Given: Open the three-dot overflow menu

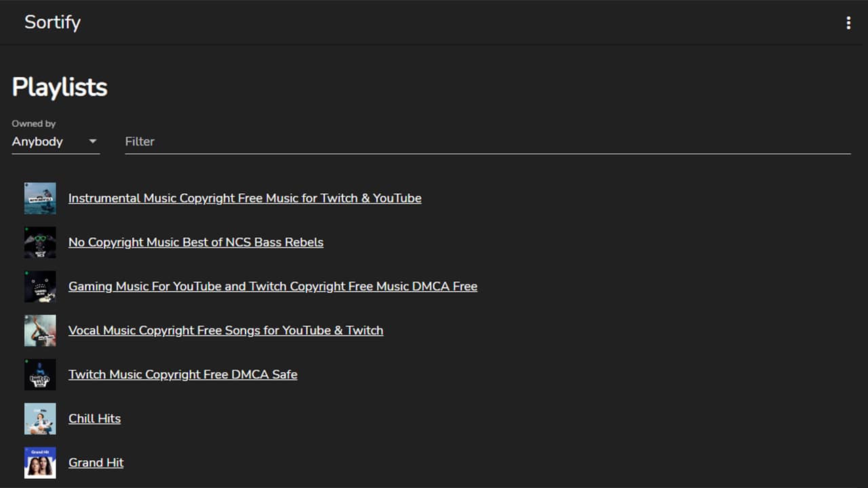Looking at the screenshot, I should [848, 23].
